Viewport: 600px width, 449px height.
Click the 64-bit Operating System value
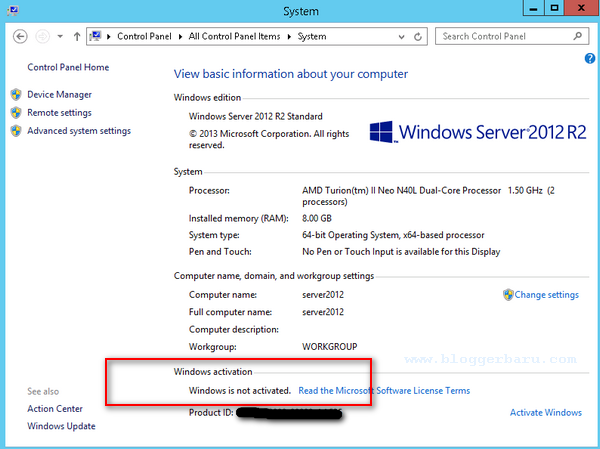tap(393, 235)
